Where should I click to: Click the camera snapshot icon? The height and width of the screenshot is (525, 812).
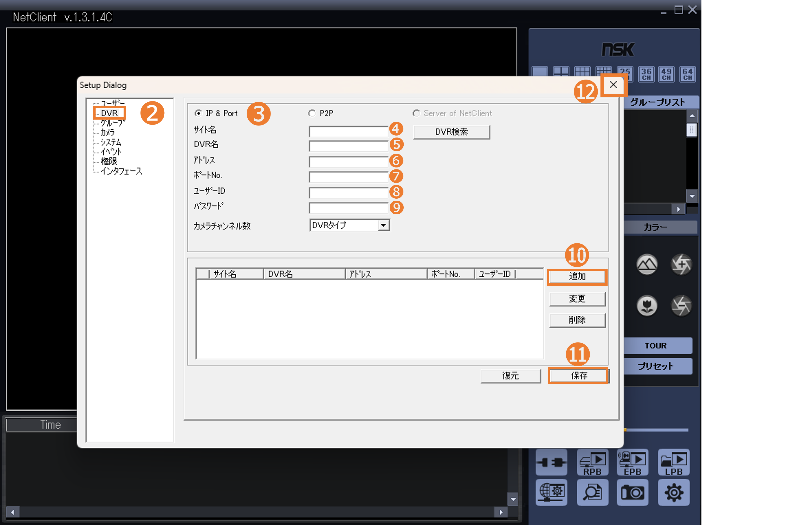tap(632, 492)
